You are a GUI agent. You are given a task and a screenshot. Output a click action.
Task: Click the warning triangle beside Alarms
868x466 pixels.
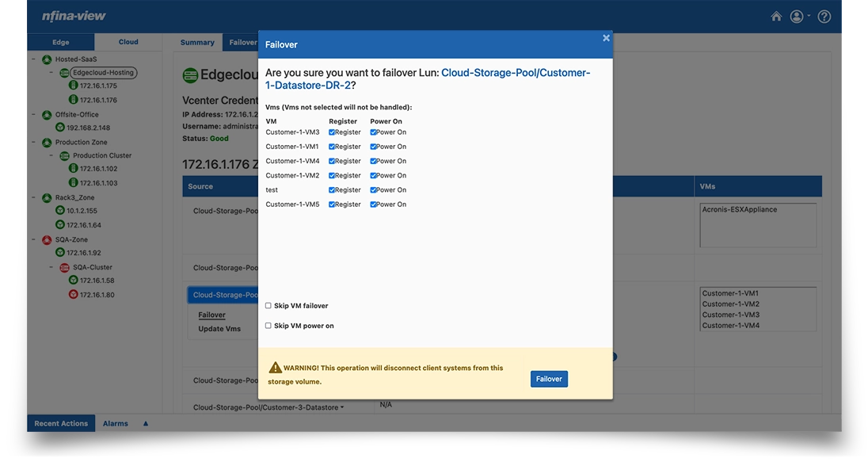click(144, 423)
